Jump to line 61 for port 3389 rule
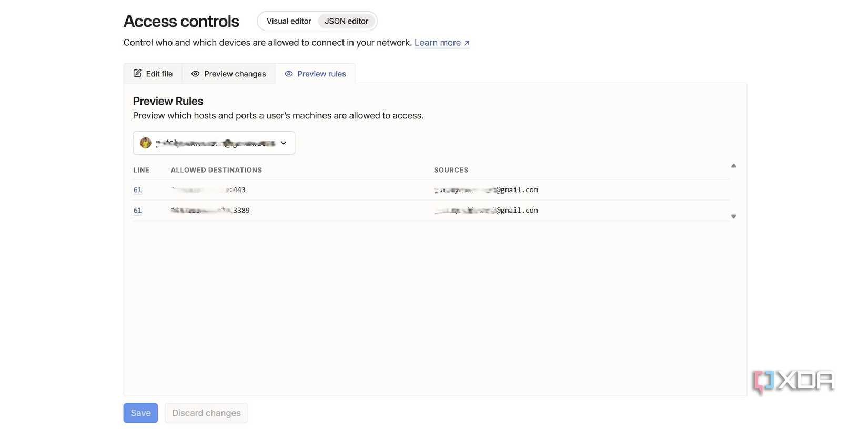The image size is (868, 429). pos(137,211)
